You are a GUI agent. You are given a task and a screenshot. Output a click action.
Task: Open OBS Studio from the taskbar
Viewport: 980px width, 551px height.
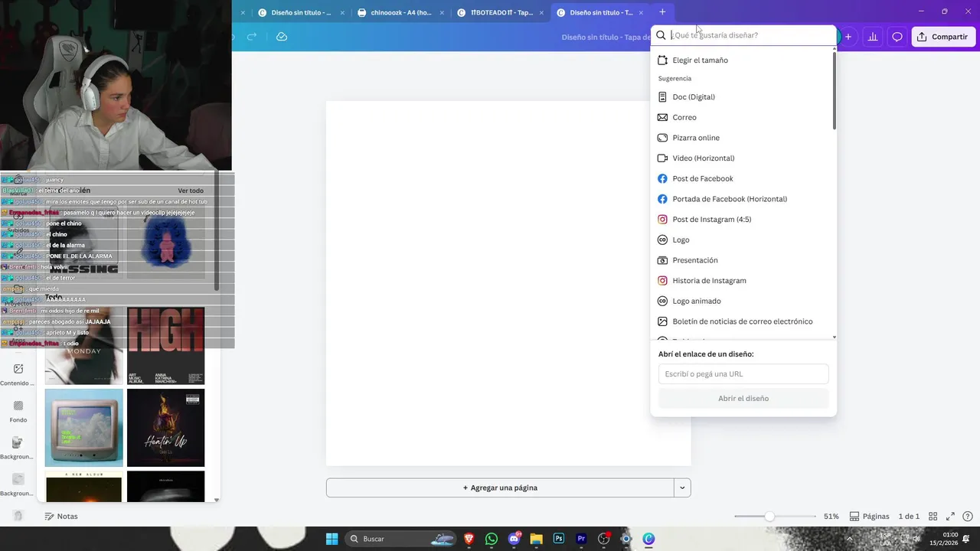pyautogui.click(x=604, y=539)
